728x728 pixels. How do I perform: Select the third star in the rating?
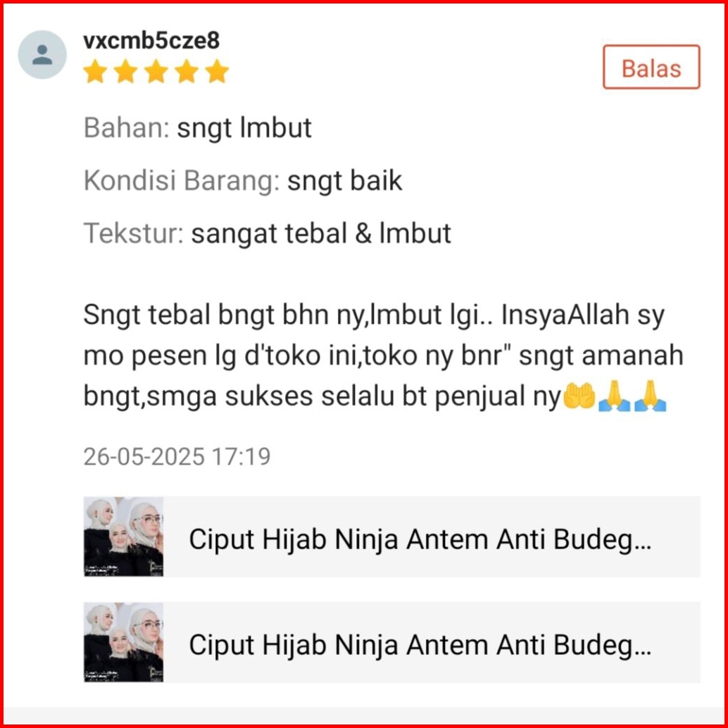pos(156,72)
